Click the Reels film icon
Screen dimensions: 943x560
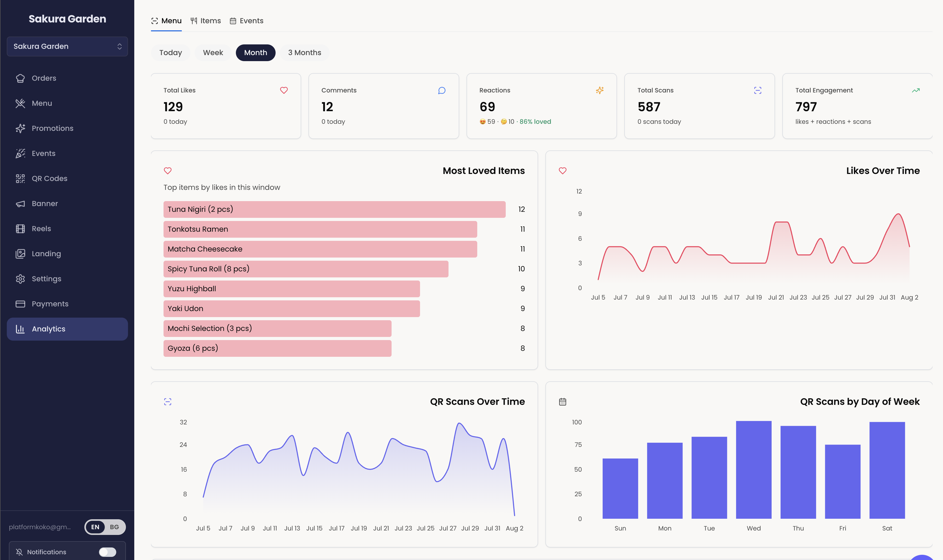[x=20, y=229]
